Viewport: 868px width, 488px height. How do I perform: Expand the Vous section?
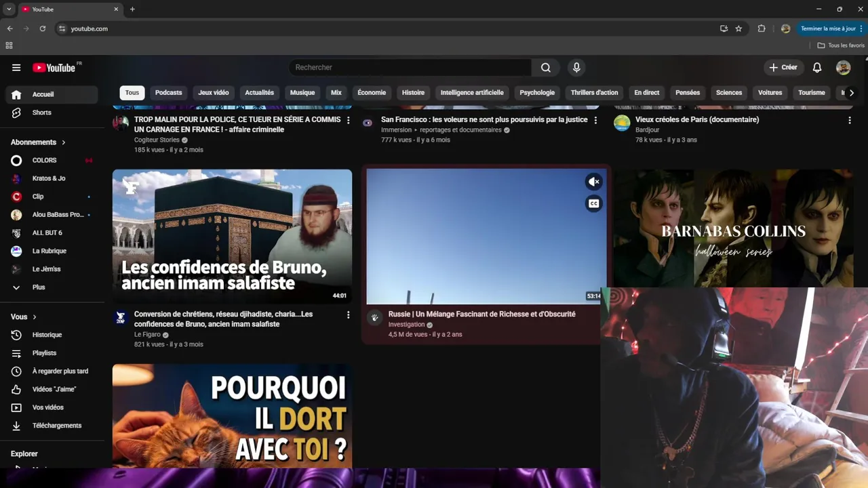[24, 317]
